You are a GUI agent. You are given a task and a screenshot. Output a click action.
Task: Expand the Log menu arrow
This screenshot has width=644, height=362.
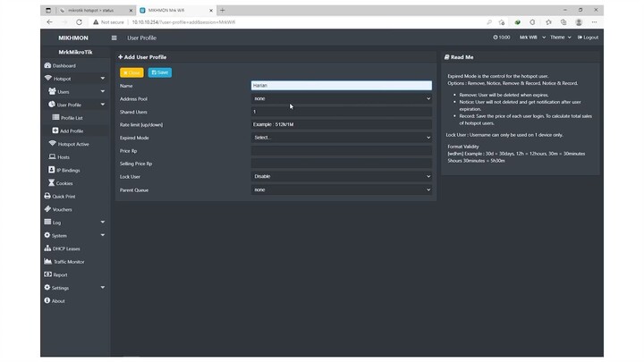click(103, 222)
